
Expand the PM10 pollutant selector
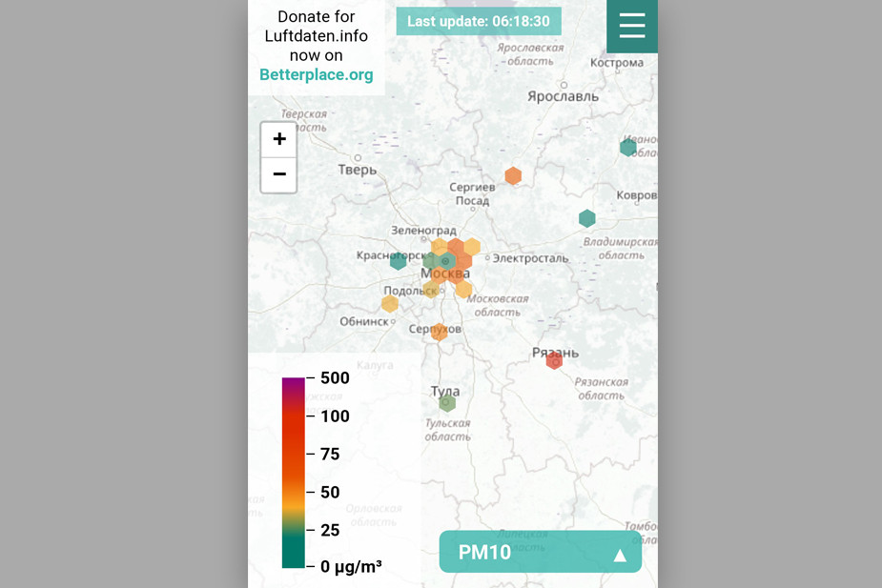click(x=540, y=552)
